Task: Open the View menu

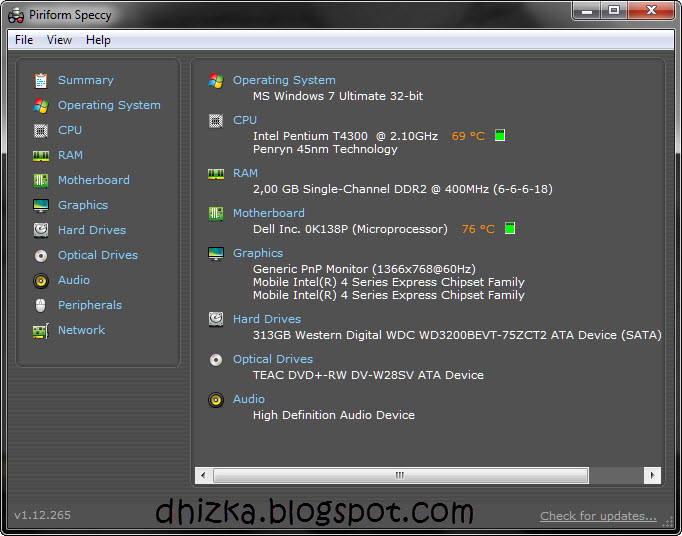Action: (59, 40)
